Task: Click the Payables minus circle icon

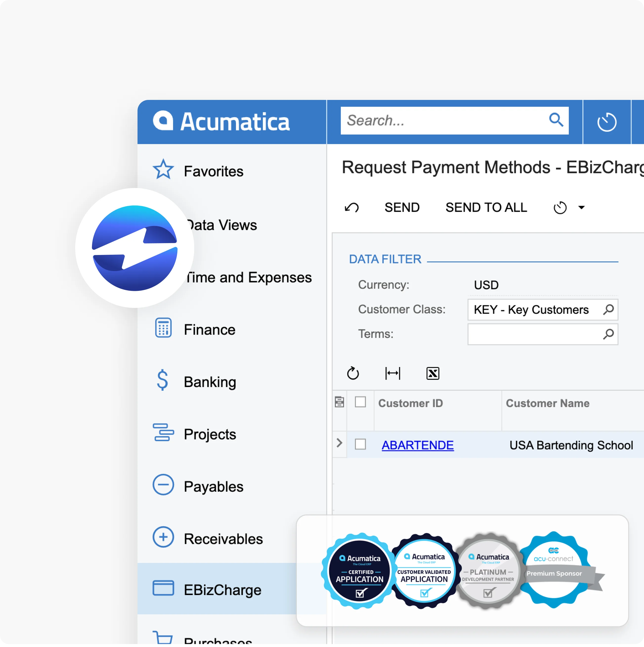Action: point(163,485)
